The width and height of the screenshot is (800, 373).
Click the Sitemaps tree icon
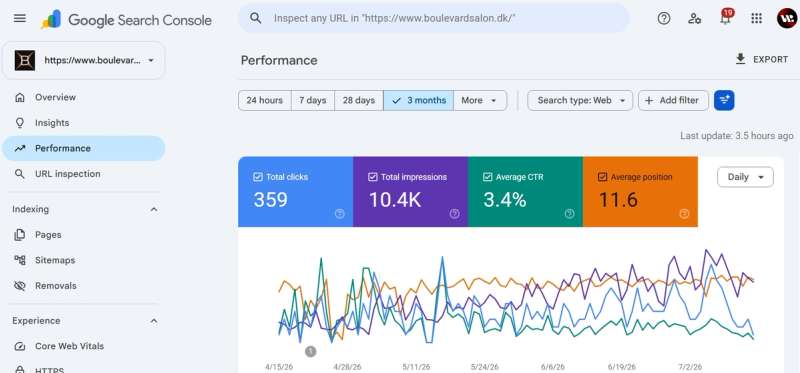(20, 260)
